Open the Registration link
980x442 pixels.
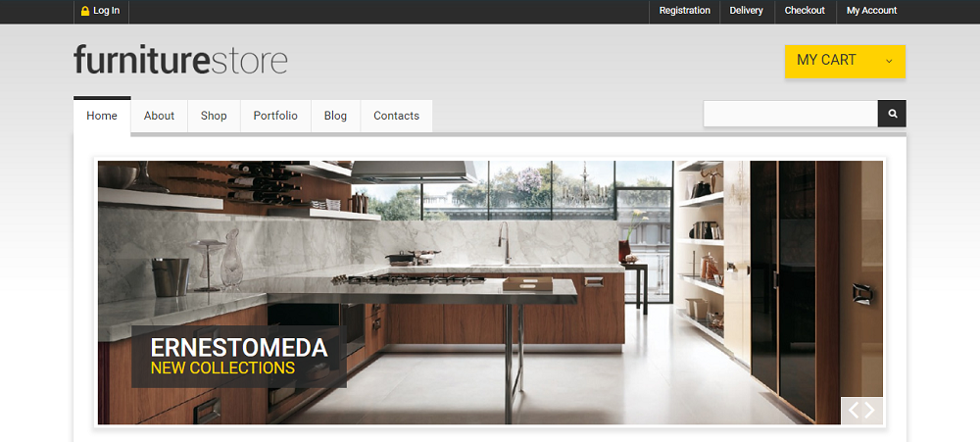684,11
